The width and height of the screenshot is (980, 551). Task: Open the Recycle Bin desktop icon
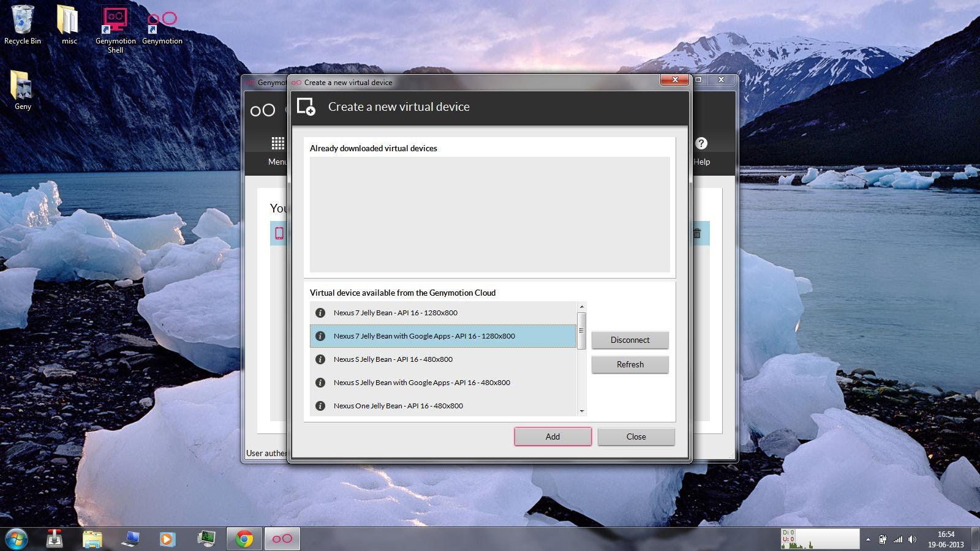coord(23,24)
